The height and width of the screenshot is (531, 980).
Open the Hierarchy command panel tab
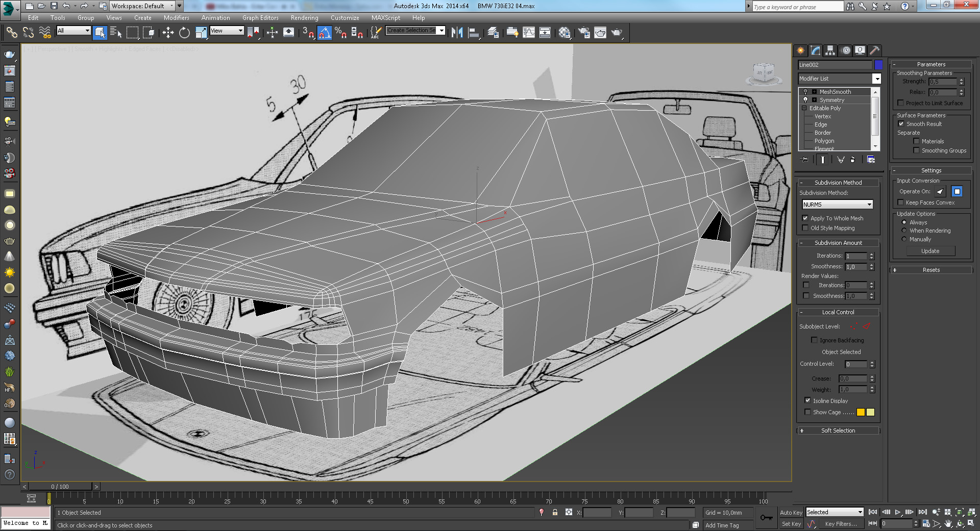pyautogui.click(x=830, y=50)
